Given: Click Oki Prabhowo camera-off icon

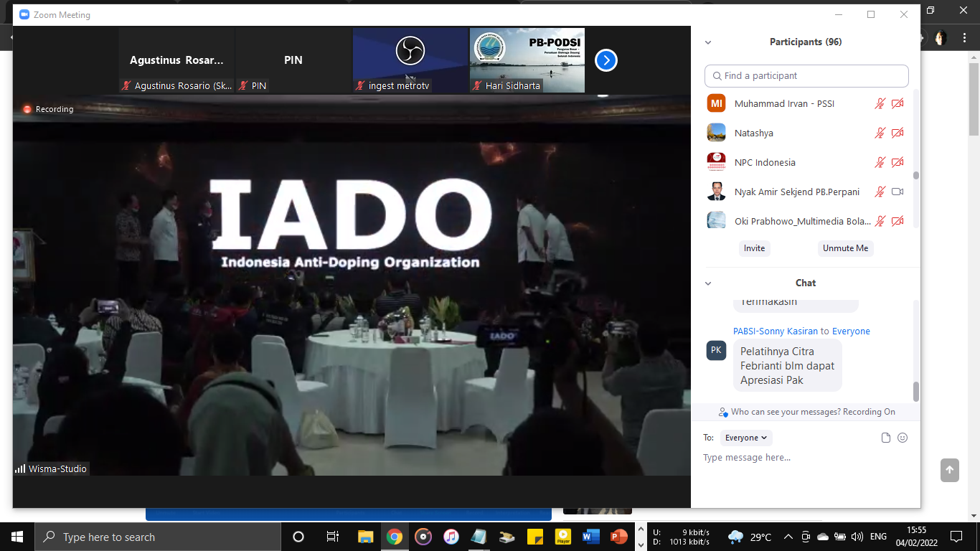Looking at the screenshot, I should coord(897,221).
